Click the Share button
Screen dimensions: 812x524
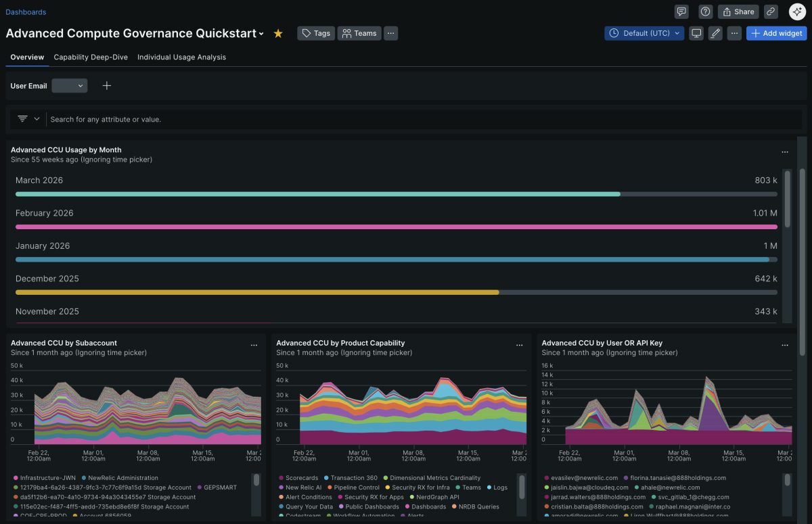click(x=738, y=11)
